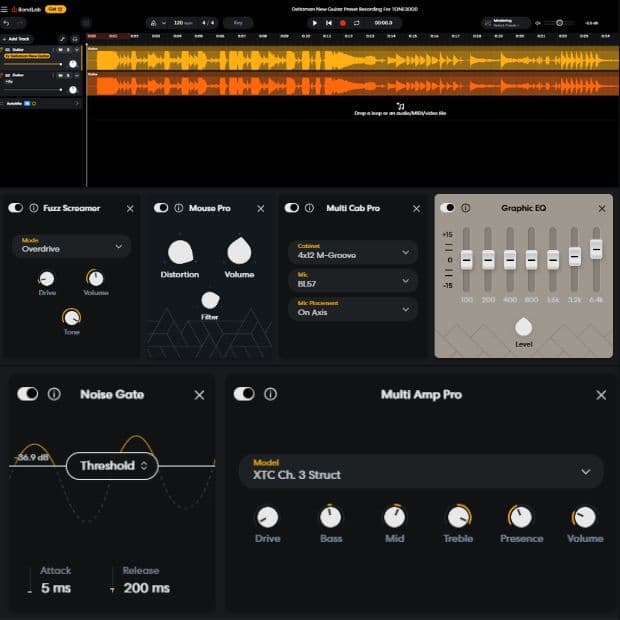Remove the Multi Cab Pro effect

(x=416, y=208)
